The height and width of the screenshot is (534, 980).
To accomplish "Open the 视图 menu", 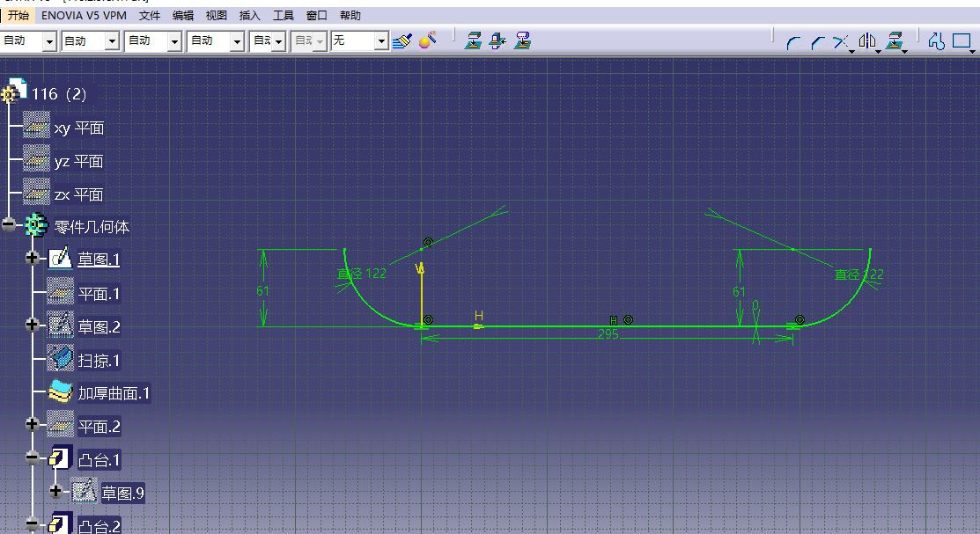I will [217, 15].
